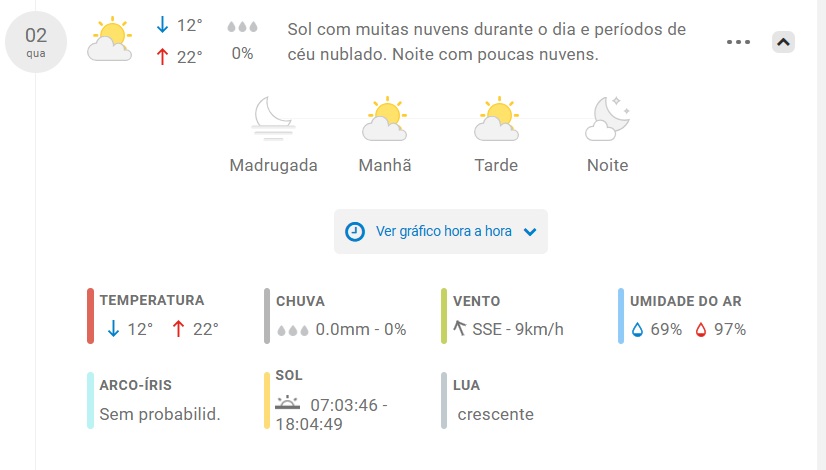Image resolution: width=826 pixels, height=470 pixels.
Task: Click the blue minimum humidity drop icon
Action: [637, 330]
